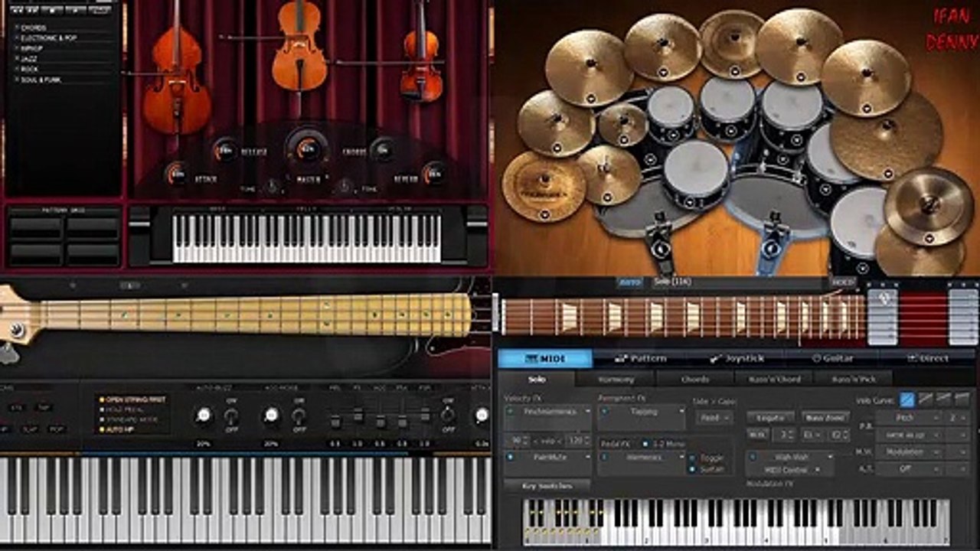Click the Acc Noise percentage knob
980x551 pixels.
(271, 416)
